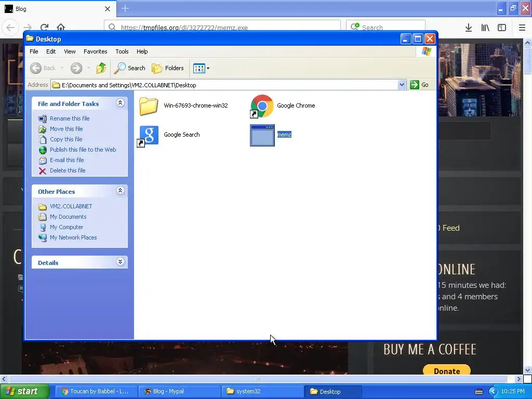The image size is (532, 399).
Task: Open browser downloads arrow icon
Action: pos(469,28)
